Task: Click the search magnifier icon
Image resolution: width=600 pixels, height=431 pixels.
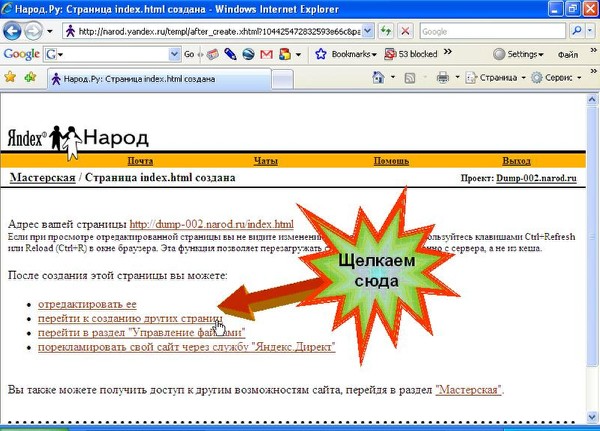Action: tap(577, 31)
